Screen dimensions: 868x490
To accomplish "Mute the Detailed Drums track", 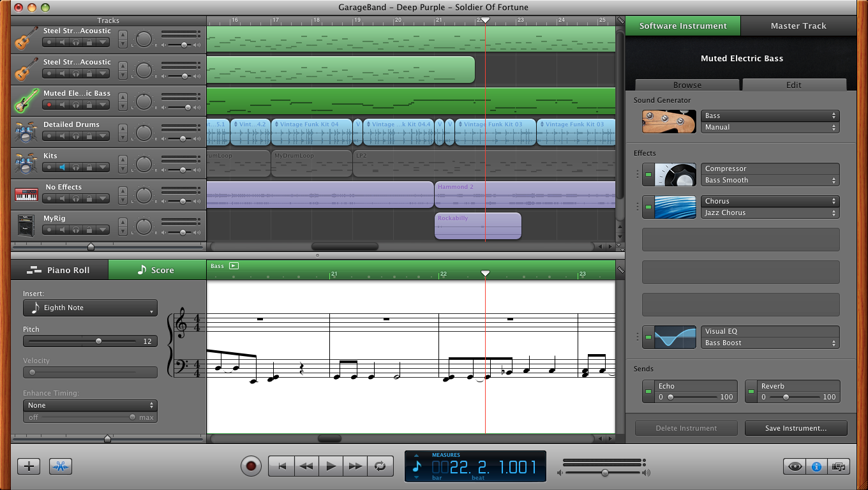I will pos(63,136).
